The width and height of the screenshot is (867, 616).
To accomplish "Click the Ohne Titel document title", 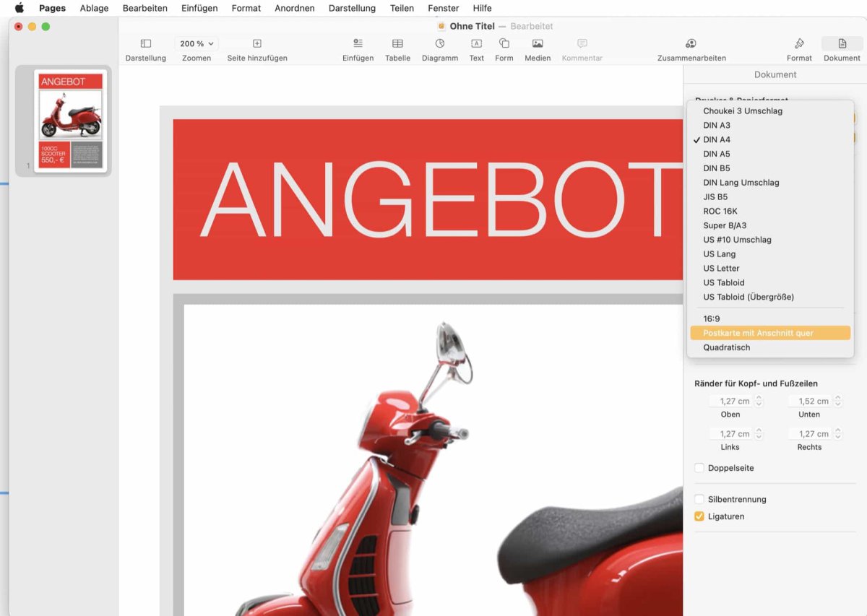I will [472, 26].
